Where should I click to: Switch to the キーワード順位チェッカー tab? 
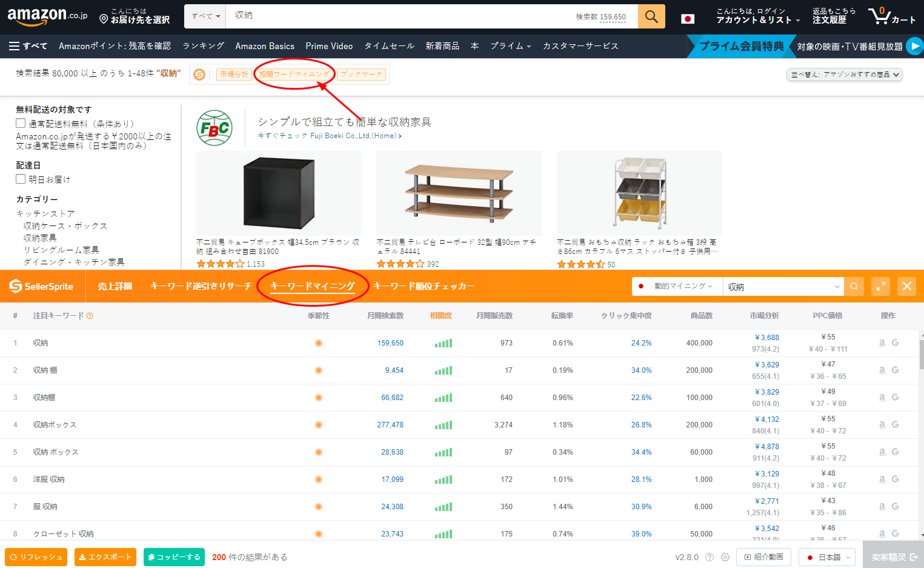tap(424, 286)
